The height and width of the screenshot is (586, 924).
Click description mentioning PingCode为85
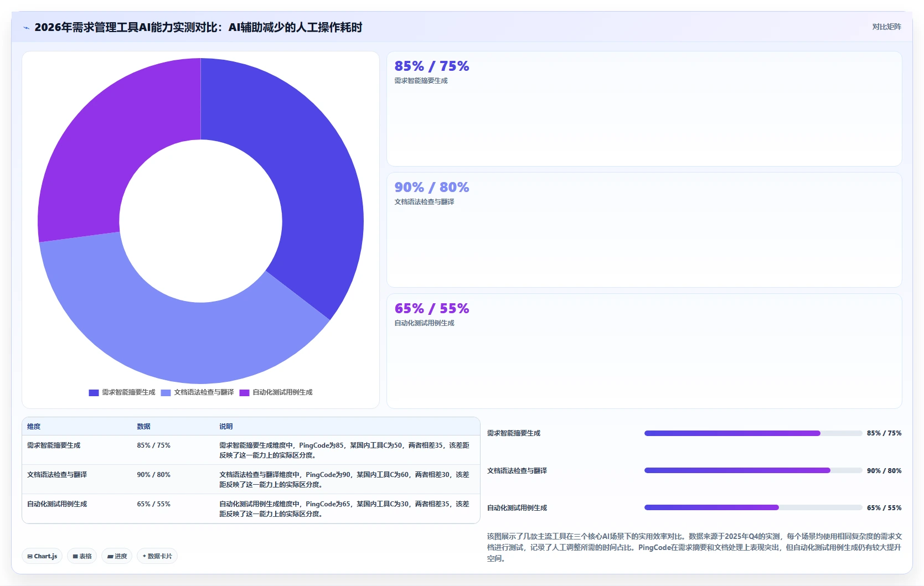pyautogui.click(x=344, y=450)
